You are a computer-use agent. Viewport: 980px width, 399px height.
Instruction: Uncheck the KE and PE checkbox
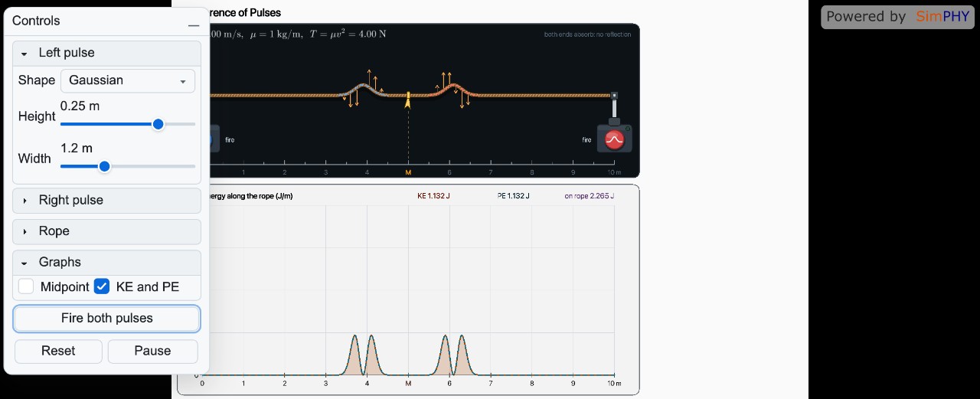pyautogui.click(x=102, y=286)
